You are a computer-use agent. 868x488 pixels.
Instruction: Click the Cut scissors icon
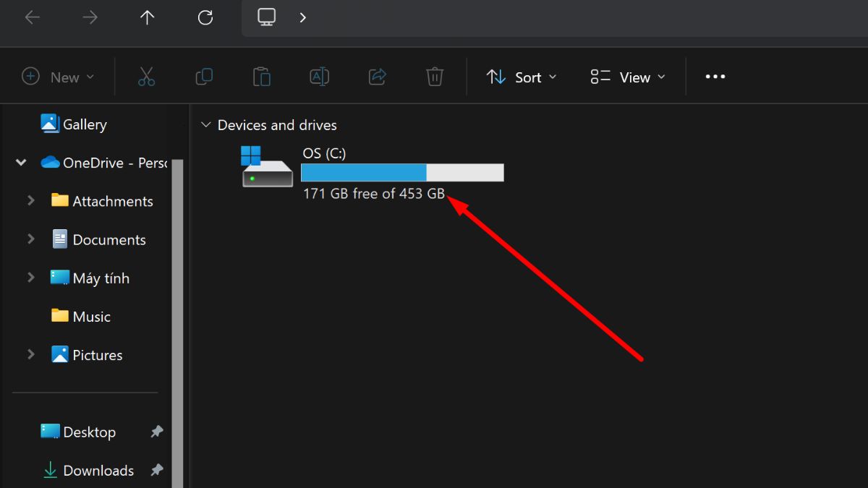[x=146, y=77]
